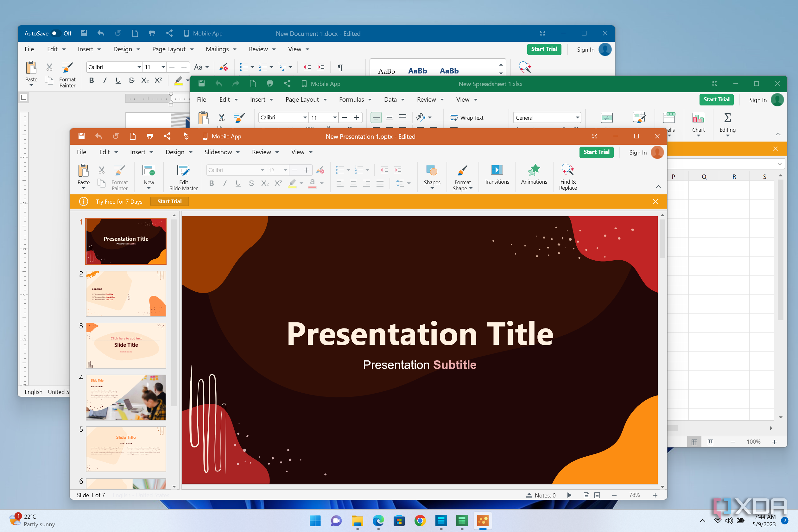Click the Paragraph marks icon in the document window
The height and width of the screenshot is (532, 798).
pos(340,67)
